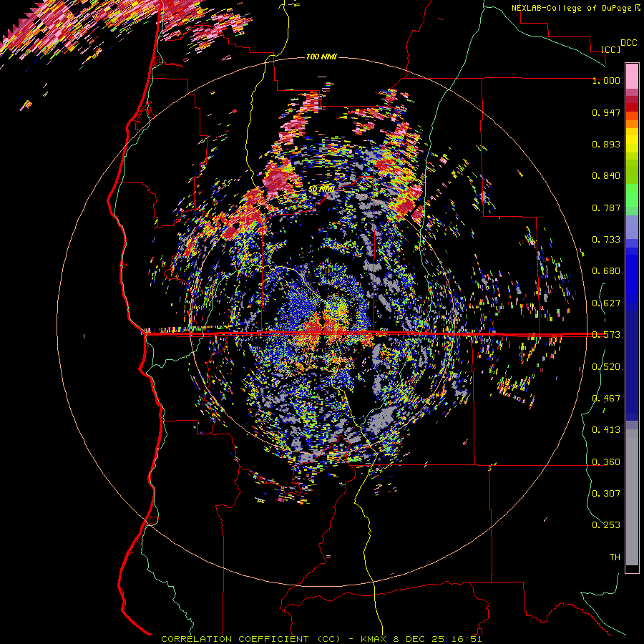Click the Correlation Coefficient KMAX caption

click(321, 639)
